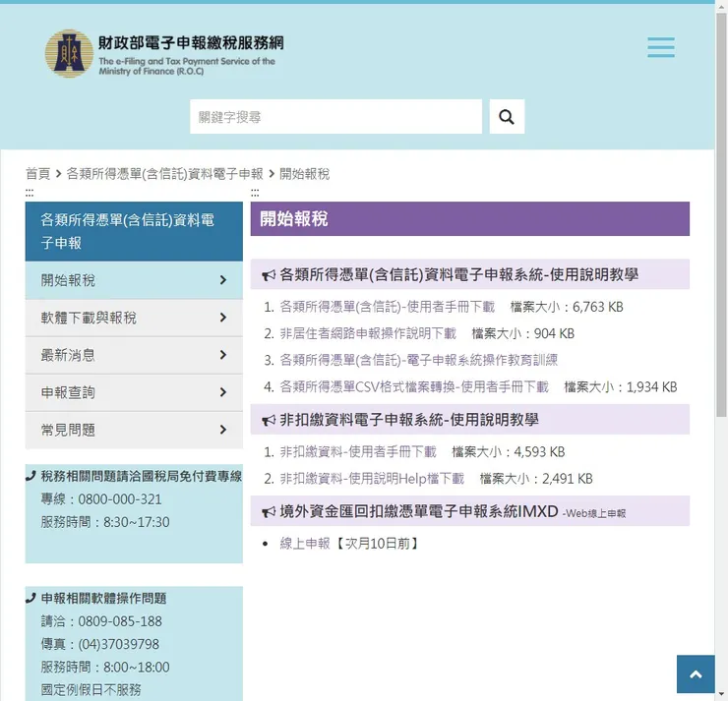Click 稅務相關問題請洽國稅局免付費專線 heading
Screen dimensions: 728x701
(141, 476)
